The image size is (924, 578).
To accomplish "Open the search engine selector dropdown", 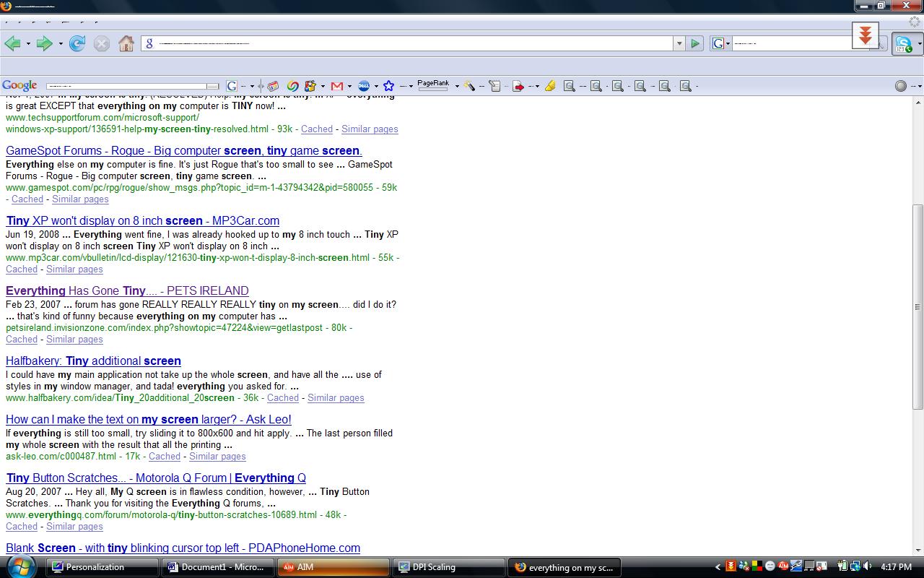I will [728, 44].
